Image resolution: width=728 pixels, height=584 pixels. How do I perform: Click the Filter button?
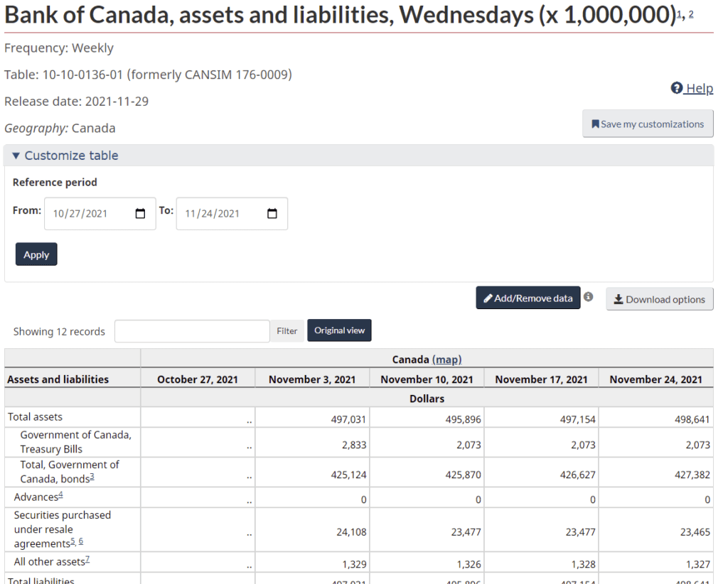click(x=287, y=331)
